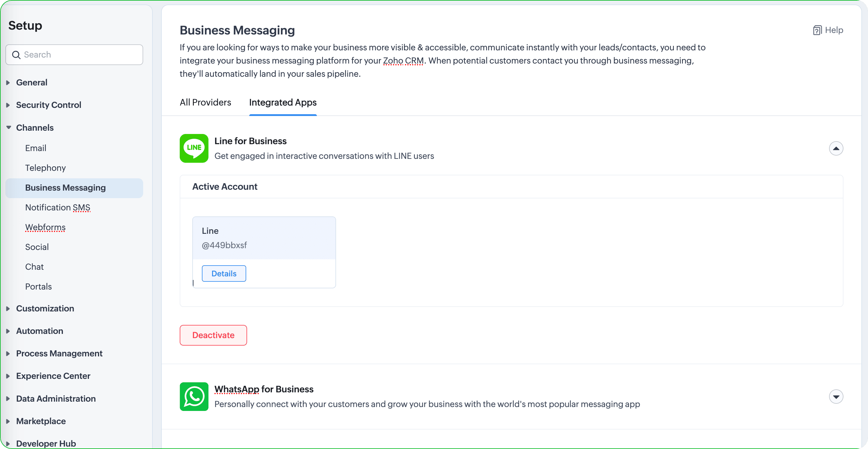Click the Line @449bbxsf account card
The height and width of the screenshot is (449, 868).
click(264, 238)
